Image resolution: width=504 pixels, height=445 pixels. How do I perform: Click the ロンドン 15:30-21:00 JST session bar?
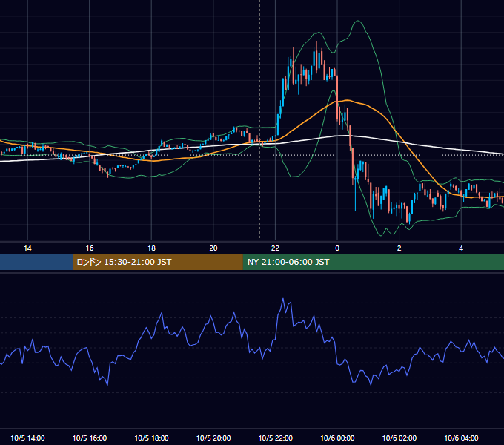click(x=157, y=262)
